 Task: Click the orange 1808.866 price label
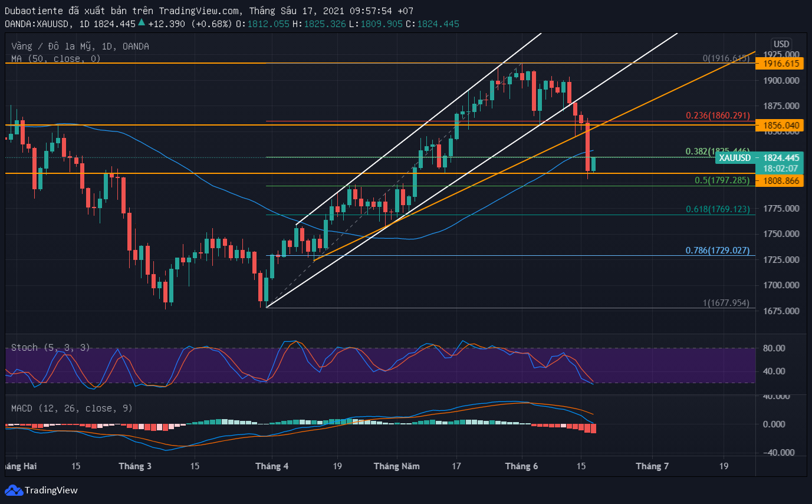[x=781, y=181]
